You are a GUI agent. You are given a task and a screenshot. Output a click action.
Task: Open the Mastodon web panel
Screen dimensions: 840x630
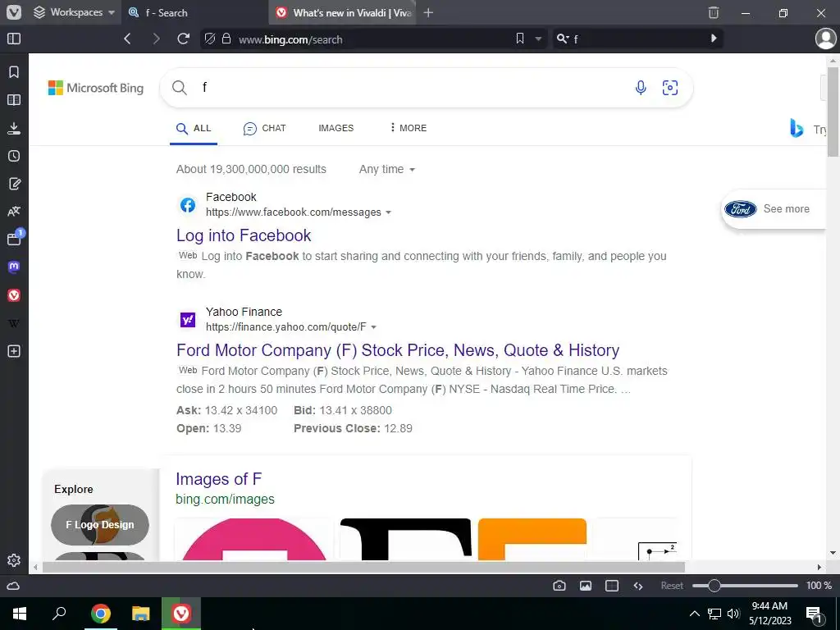[14, 267]
